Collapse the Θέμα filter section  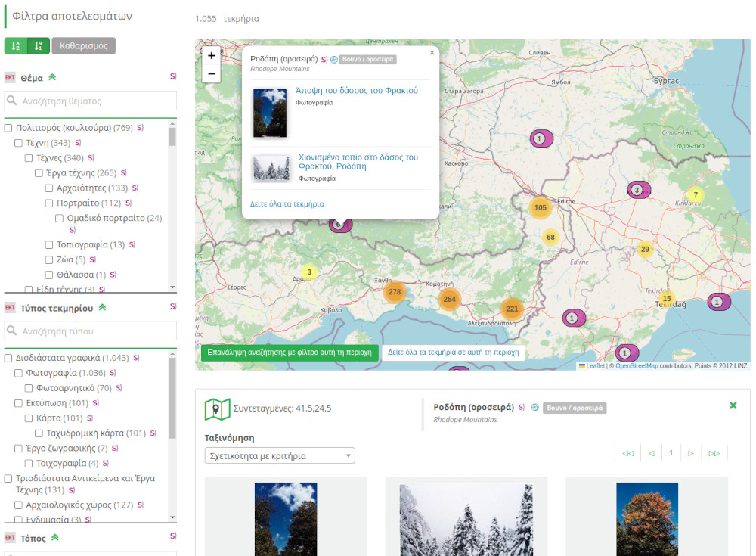point(53,77)
